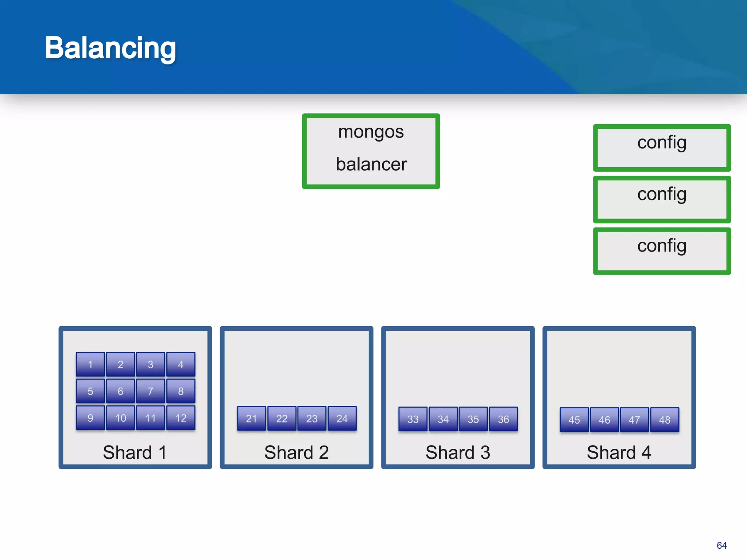Click the Shard 3 label
This screenshot has height=560, width=747.
click(458, 452)
